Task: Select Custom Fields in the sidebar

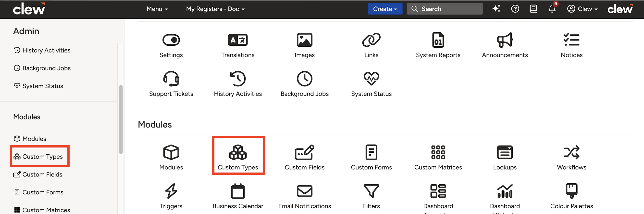Action: pos(38,174)
